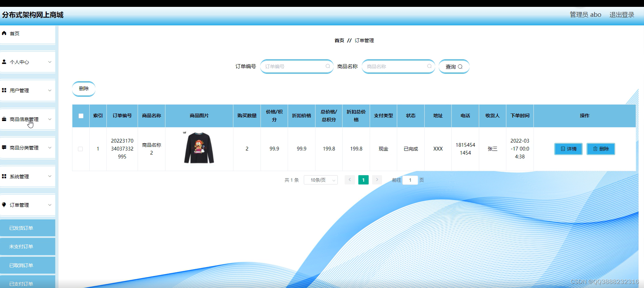Check the checkbox for order row 1
The height and width of the screenshot is (288, 644).
click(80, 149)
